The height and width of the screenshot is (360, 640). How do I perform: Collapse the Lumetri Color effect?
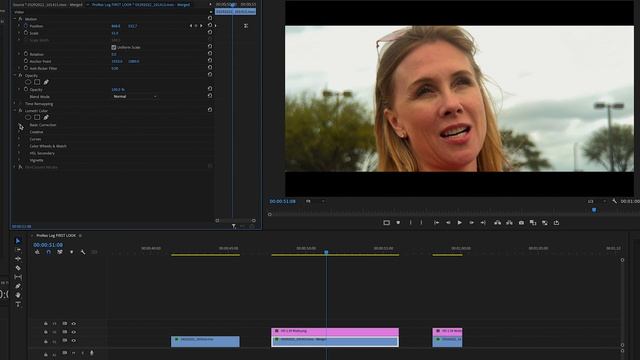(15, 111)
